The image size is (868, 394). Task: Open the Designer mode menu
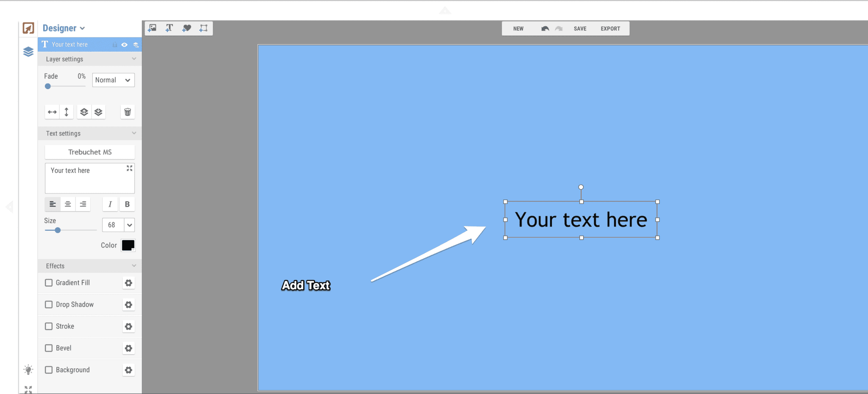tap(64, 28)
